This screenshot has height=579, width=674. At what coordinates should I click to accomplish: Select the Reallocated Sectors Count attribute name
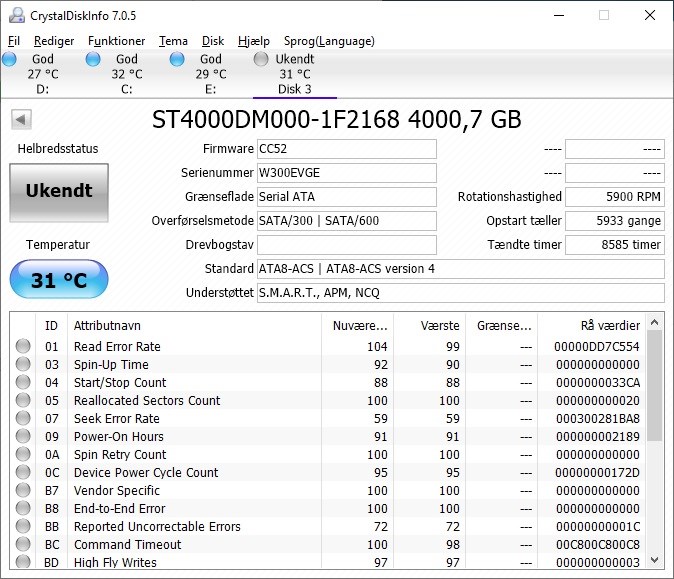click(x=147, y=401)
